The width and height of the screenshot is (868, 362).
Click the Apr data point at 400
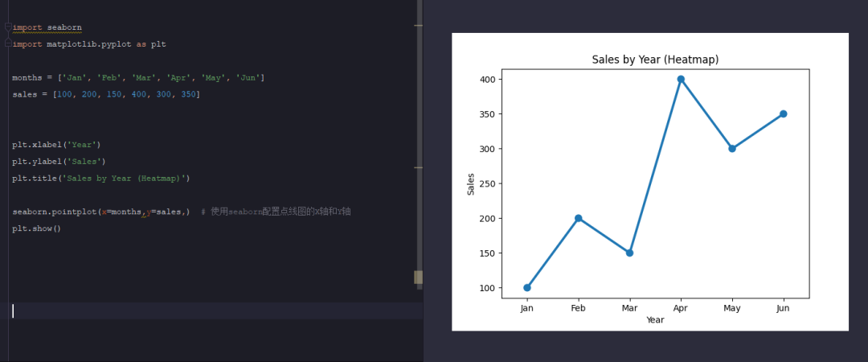point(681,79)
